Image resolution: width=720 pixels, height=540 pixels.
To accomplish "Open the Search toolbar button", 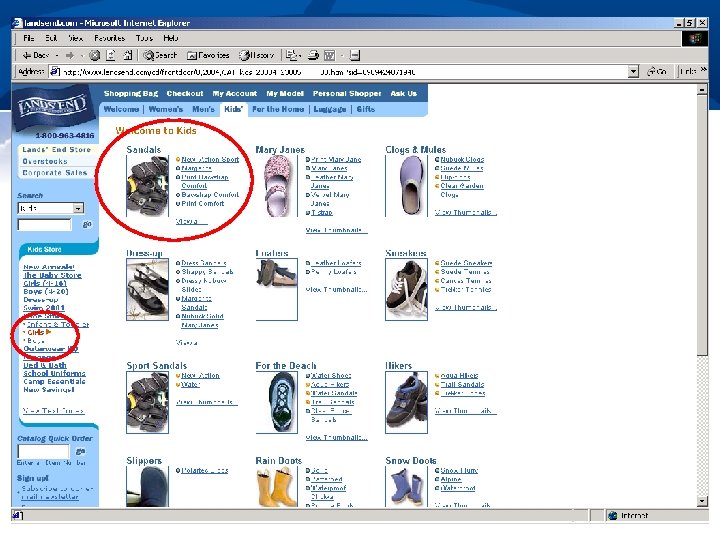I will (160, 56).
